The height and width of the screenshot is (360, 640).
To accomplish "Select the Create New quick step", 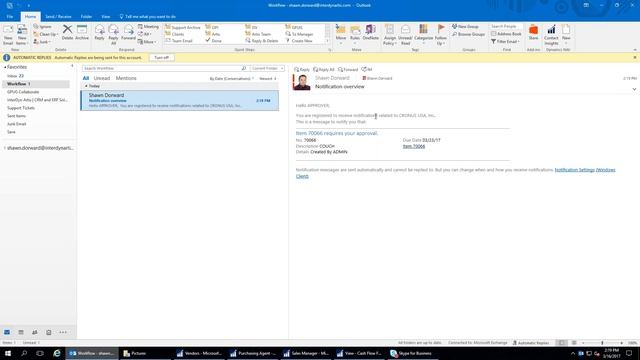I will coord(299,41).
